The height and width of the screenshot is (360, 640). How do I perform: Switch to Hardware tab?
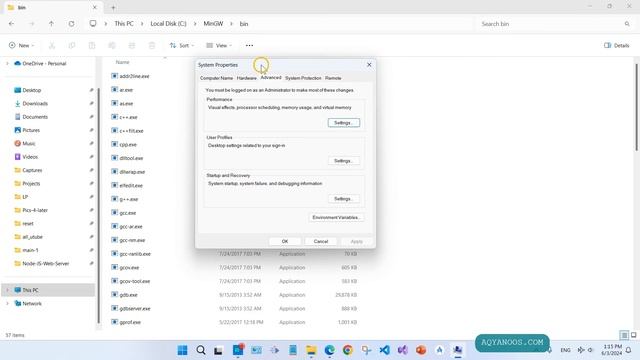pyautogui.click(x=247, y=78)
